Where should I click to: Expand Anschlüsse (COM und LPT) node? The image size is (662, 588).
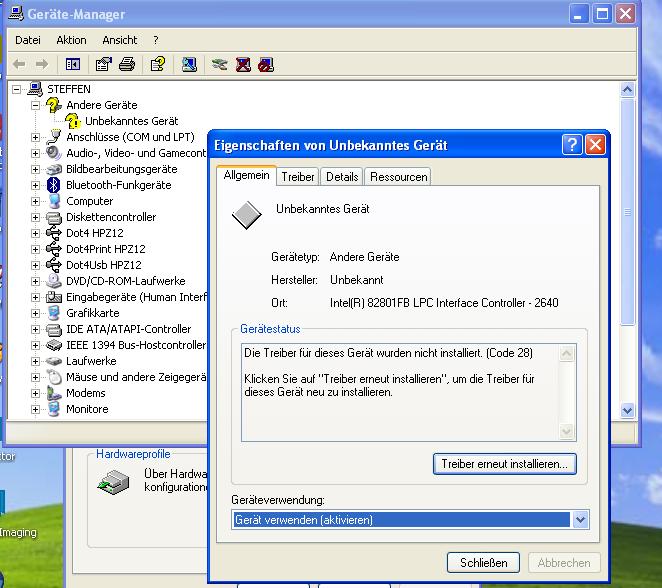point(35,137)
